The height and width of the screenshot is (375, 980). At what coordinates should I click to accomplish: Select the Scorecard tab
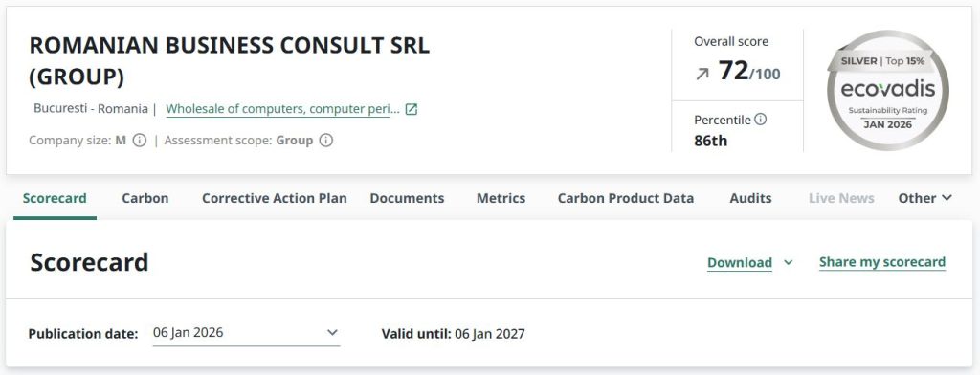pos(55,198)
